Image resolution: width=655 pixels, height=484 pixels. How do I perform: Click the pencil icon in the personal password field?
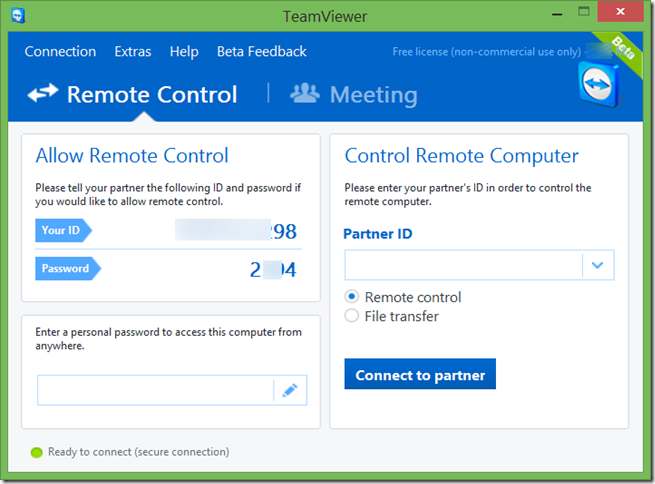290,391
